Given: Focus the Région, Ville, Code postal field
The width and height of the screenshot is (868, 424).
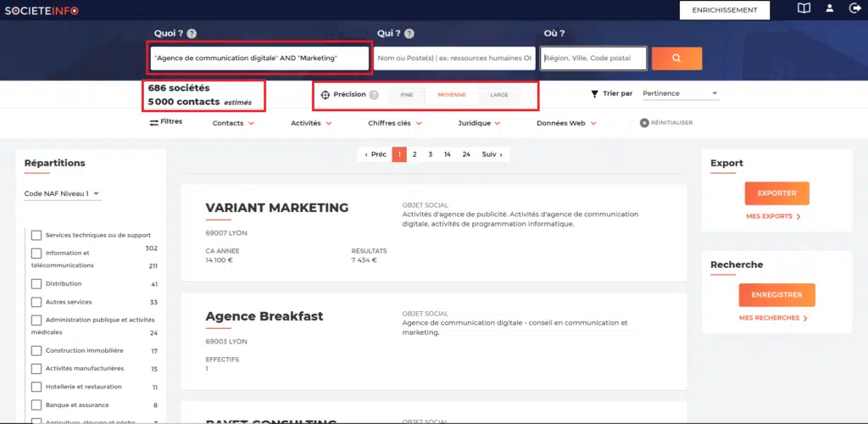Looking at the screenshot, I should pos(593,59).
